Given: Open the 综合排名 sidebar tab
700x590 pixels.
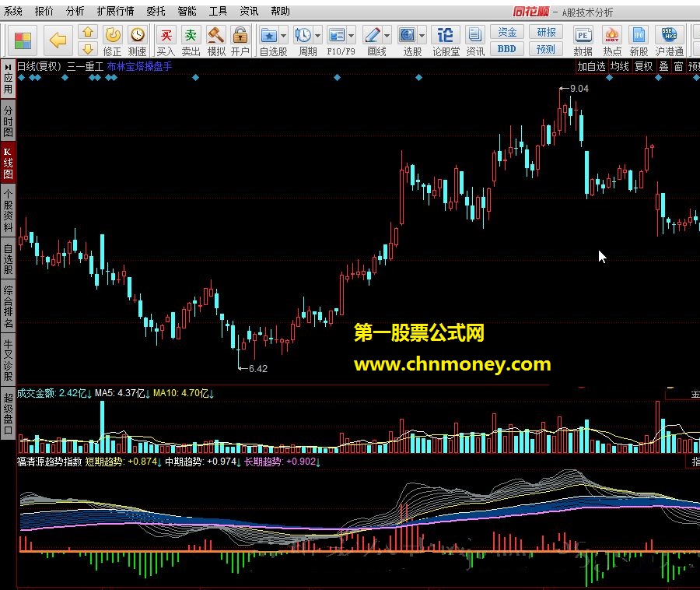Looking at the screenshot, I should pyautogui.click(x=8, y=307).
